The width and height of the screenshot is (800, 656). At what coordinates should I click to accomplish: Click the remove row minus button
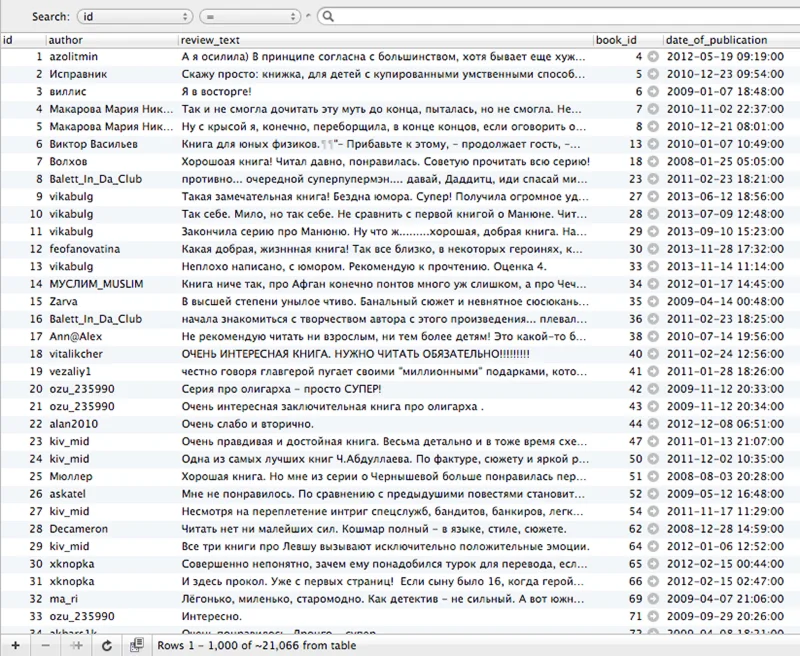pos(45,645)
